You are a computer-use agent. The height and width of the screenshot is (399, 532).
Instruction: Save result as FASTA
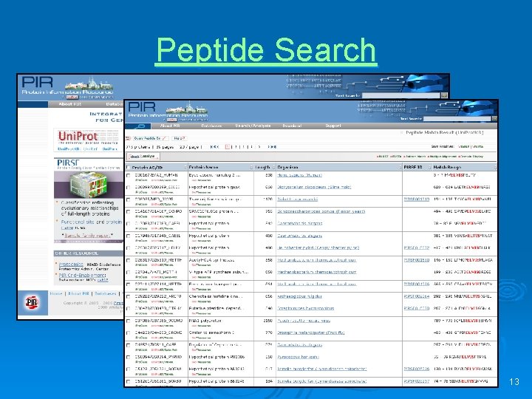pyautogui.click(x=478, y=146)
